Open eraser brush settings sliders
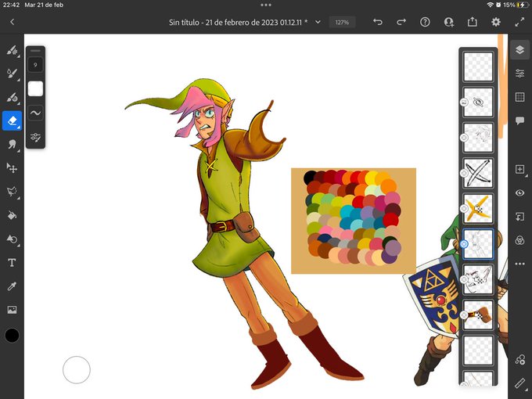 coord(35,137)
